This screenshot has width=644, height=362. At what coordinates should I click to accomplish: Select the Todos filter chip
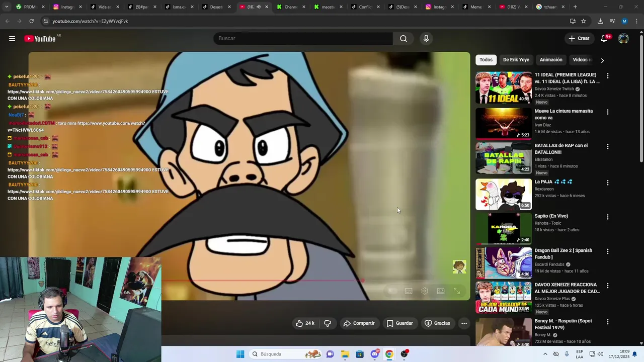[486, 60]
